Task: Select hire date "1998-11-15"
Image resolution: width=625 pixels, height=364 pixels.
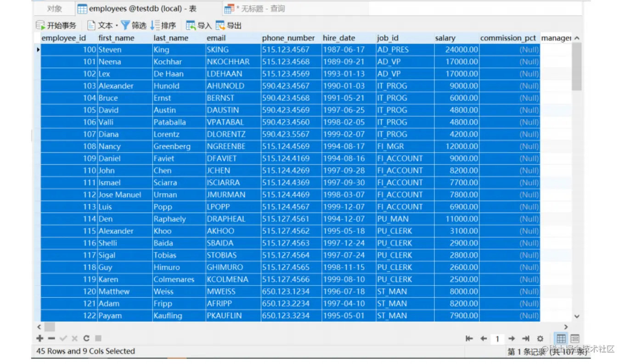Action: click(349, 267)
